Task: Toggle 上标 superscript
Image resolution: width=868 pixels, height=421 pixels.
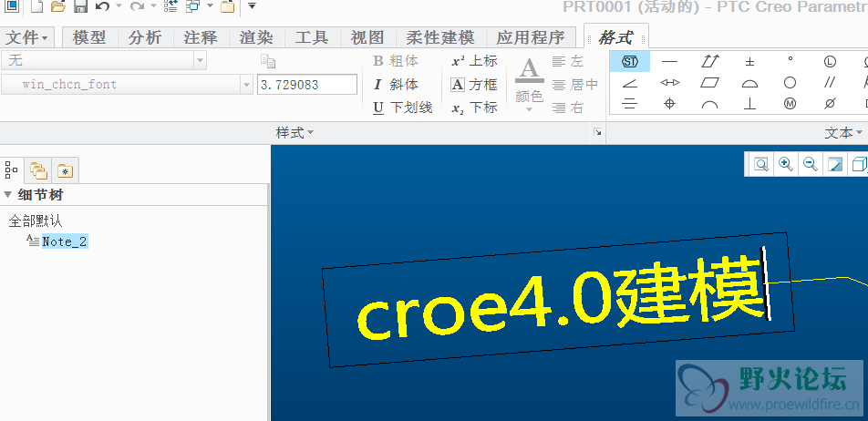Action: pyautogui.click(x=474, y=61)
